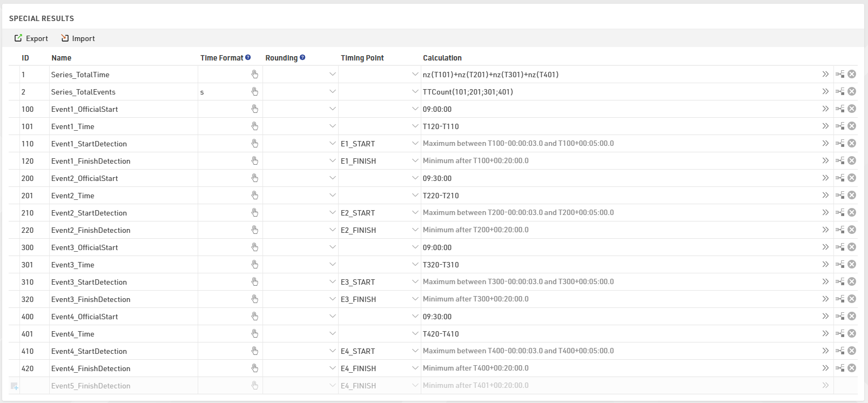
Task: Open calculation editor arrows for Event1_OfficialStart
Action: click(x=825, y=109)
